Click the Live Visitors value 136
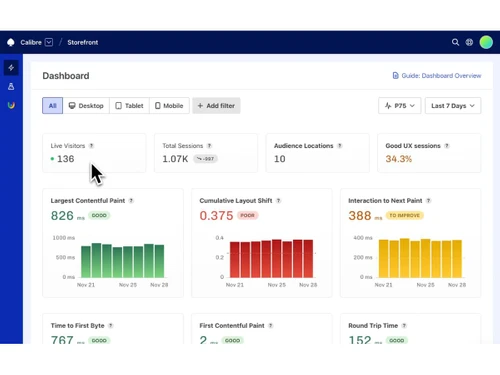The width and height of the screenshot is (500, 375). tap(65, 159)
